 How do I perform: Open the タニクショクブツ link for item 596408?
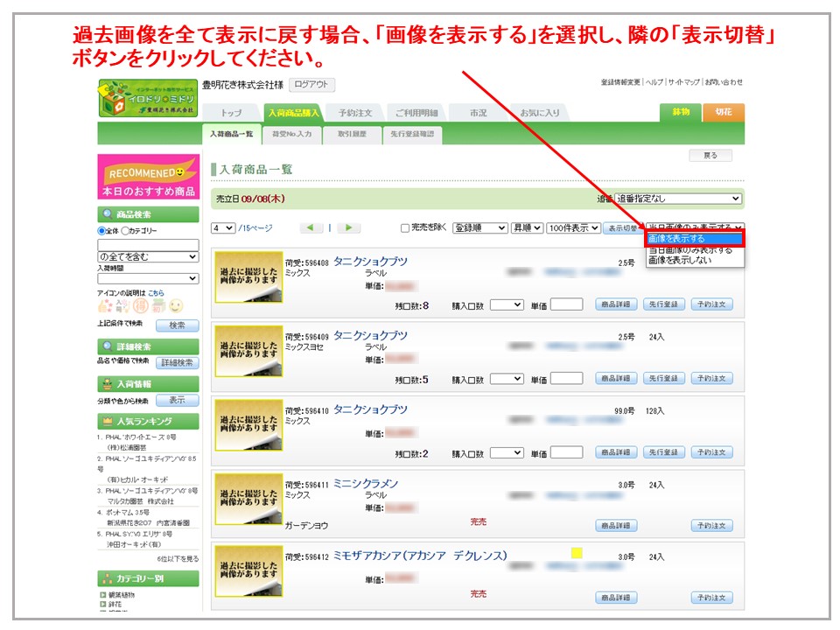[x=370, y=262]
